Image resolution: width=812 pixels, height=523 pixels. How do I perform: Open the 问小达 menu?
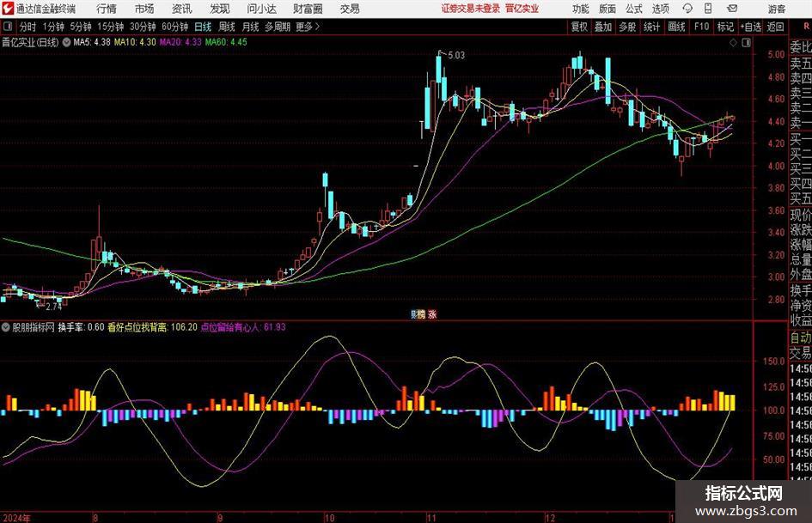[261, 9]
